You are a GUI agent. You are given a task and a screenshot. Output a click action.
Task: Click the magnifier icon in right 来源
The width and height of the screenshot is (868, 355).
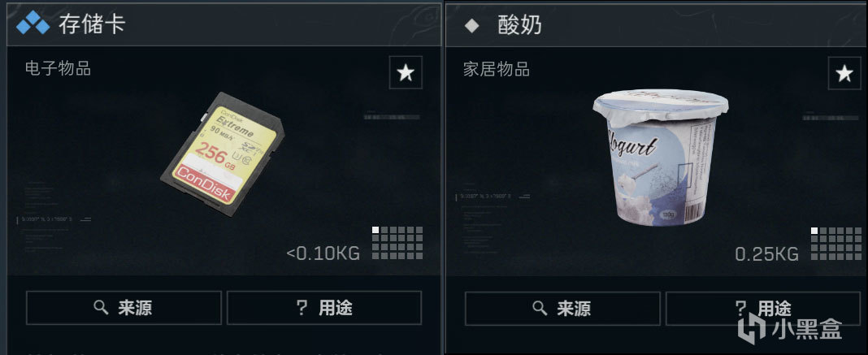(x=539, y=308)
